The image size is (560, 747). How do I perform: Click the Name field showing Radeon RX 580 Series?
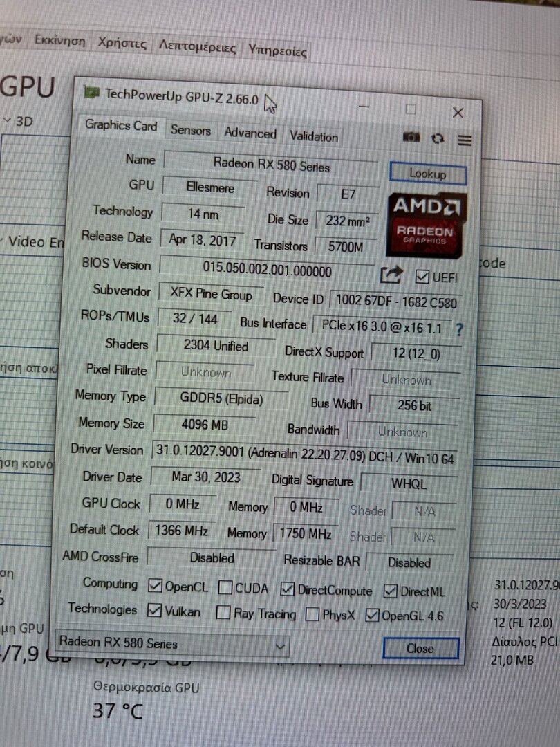click(271, 165)
